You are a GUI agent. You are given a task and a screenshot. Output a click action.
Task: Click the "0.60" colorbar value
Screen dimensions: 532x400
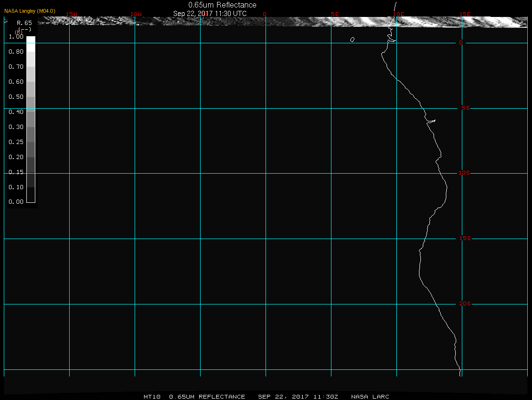pyautogui.click(x=16, y=82)
